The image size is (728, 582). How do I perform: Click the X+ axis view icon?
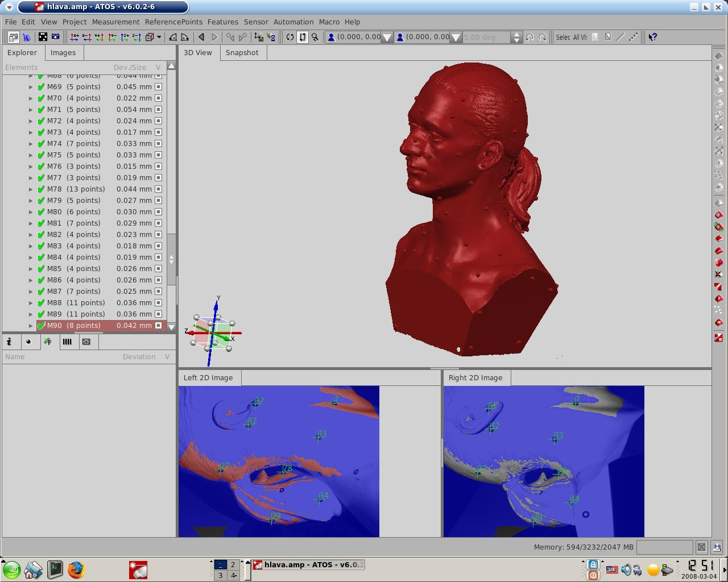pyautogui.click(x=75, y=37)
